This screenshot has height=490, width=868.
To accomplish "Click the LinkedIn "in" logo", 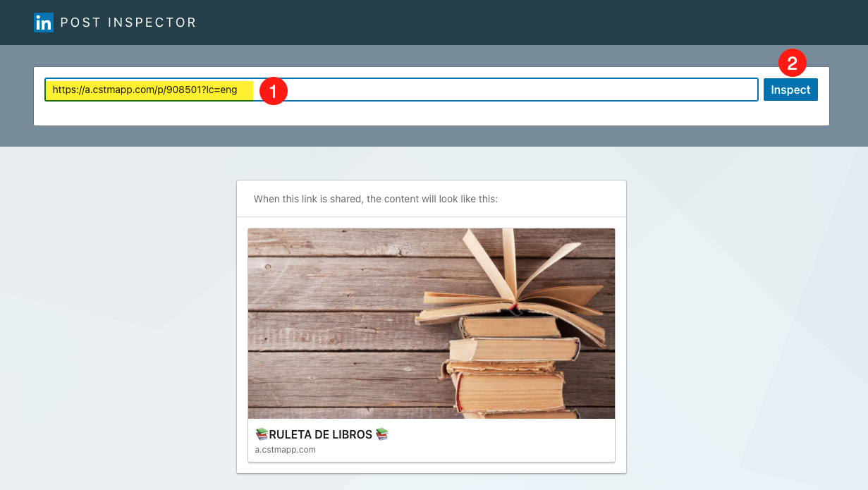I will coord(44,23).
